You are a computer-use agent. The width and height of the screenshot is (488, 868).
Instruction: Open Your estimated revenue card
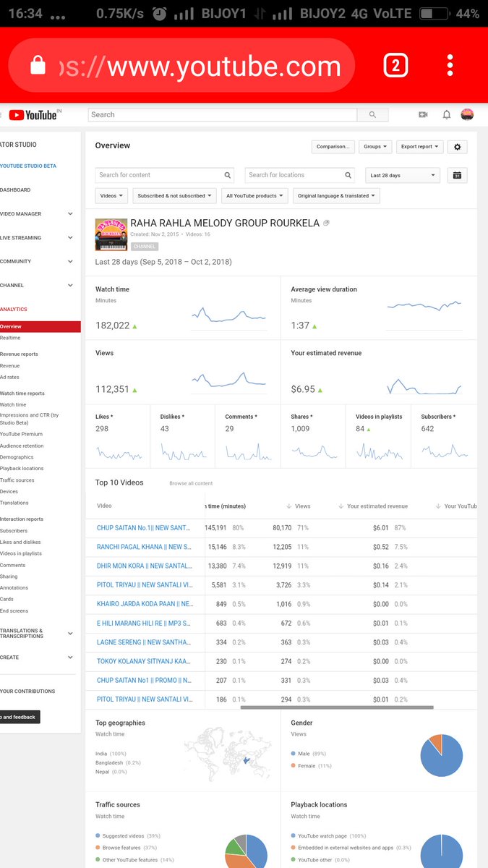click(x=379, y=372)
